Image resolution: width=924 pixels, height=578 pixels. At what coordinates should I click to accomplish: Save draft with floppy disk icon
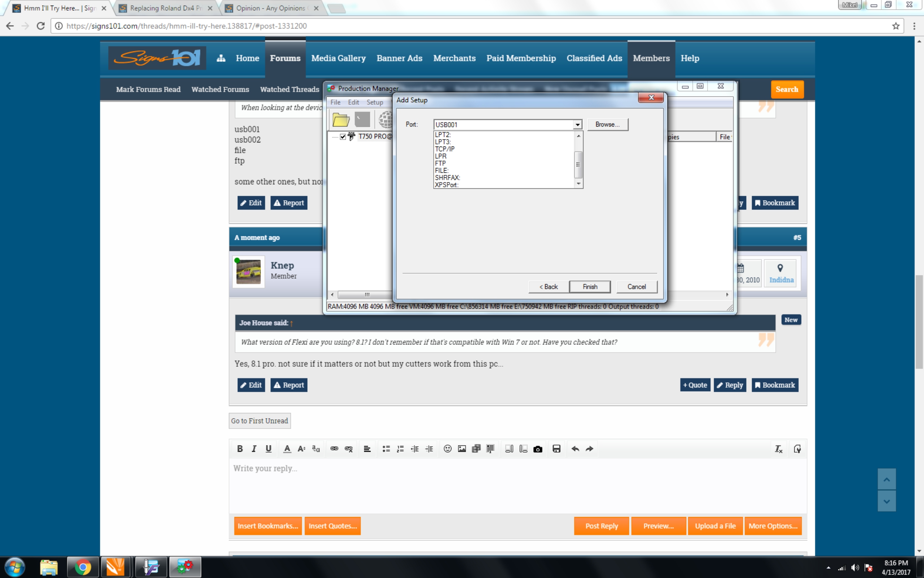coord(556,448)
